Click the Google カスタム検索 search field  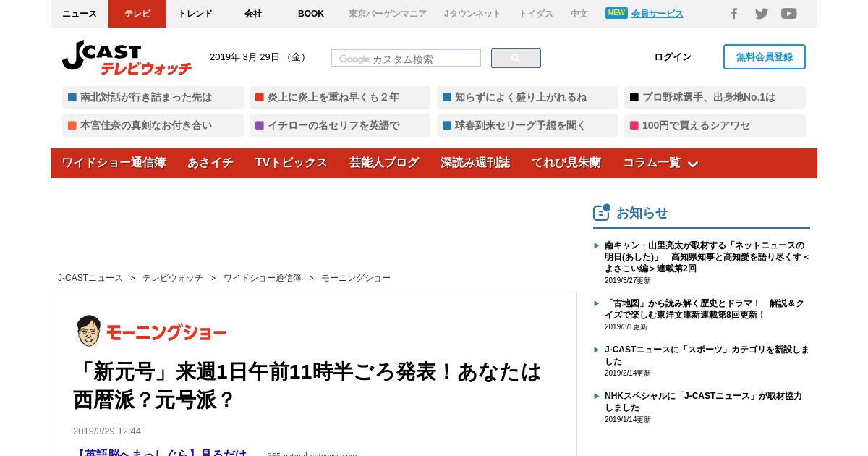[406, 59]
